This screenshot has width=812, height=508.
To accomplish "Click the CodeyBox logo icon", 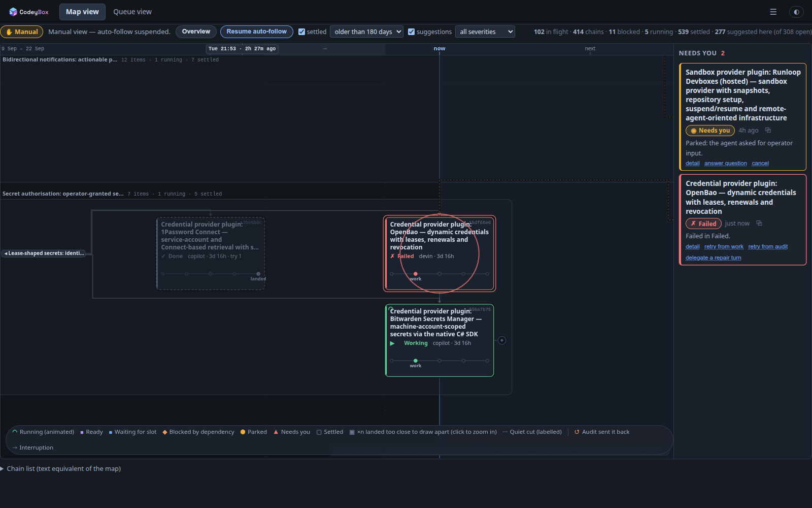I will [x=13, y=12].
